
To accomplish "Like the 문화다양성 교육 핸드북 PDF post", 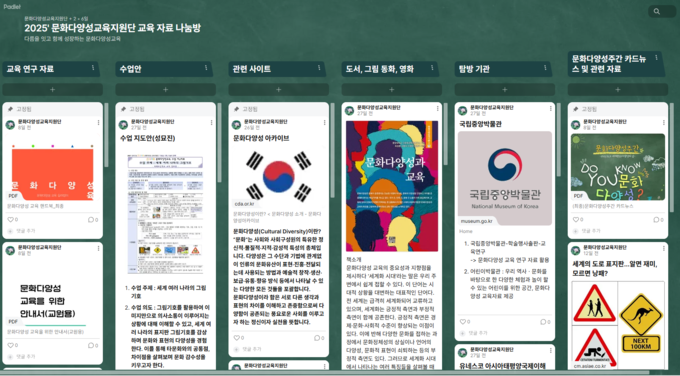I will tap(10, 220).
